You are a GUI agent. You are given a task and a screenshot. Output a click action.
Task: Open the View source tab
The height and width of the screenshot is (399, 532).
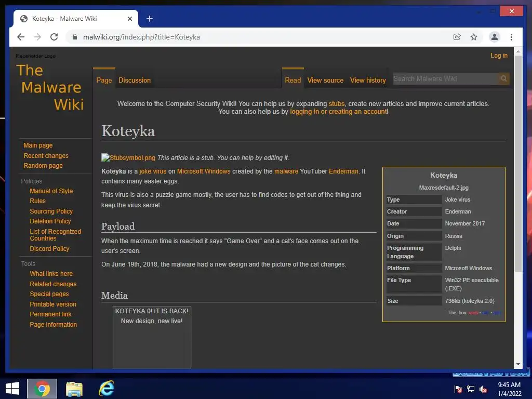coord(325,80)
